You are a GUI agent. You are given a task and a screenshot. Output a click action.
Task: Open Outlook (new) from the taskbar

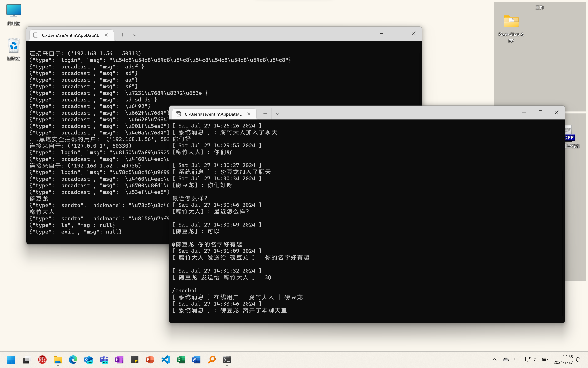[89, 359]
